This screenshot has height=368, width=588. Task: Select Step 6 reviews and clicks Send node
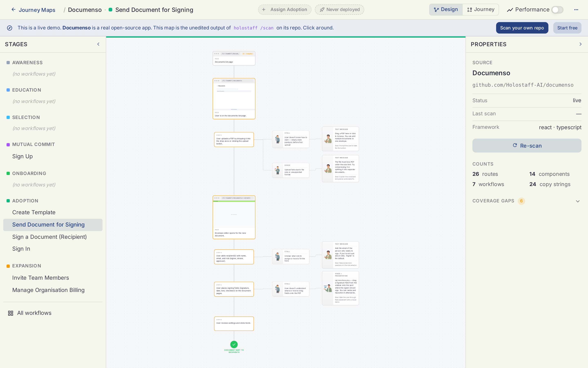[234, 323]
